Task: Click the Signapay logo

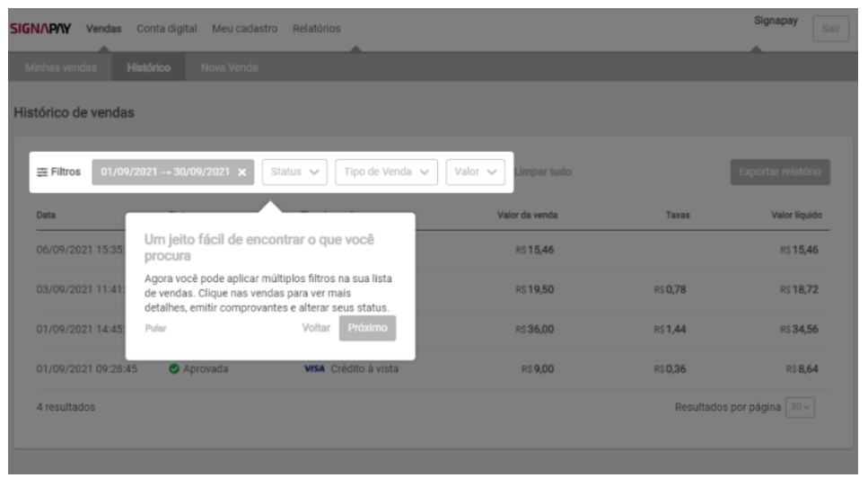Action: (x=40, y=30)
